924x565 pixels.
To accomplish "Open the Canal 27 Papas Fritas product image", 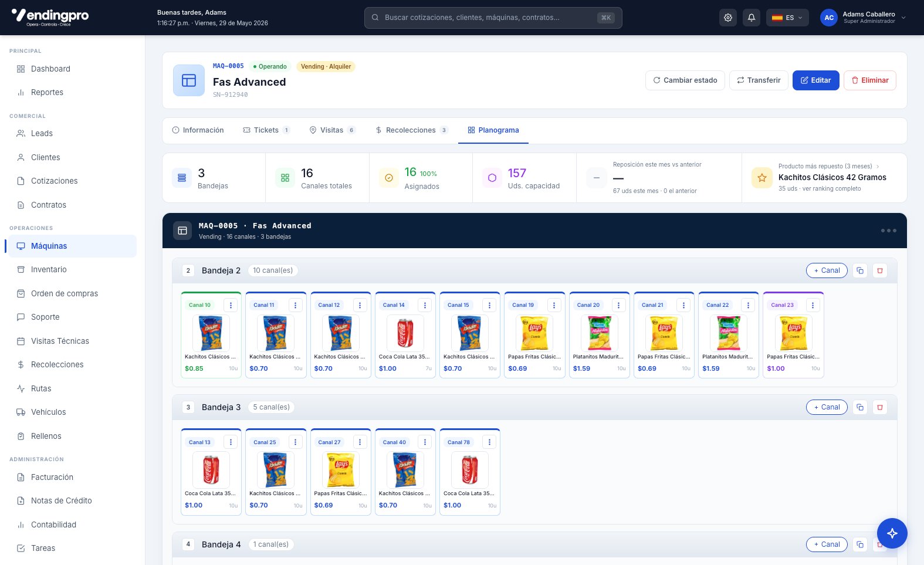I will click(x=341, y=470).
